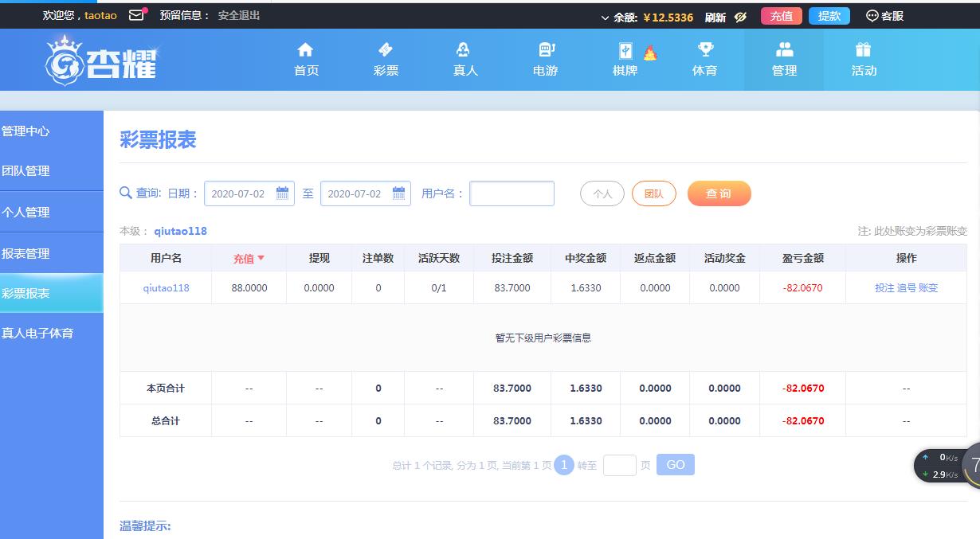Viewport: 980px width, 539px height.
Task: Open the 体育 sports trophy icon
Action: [x=704, y=51]
